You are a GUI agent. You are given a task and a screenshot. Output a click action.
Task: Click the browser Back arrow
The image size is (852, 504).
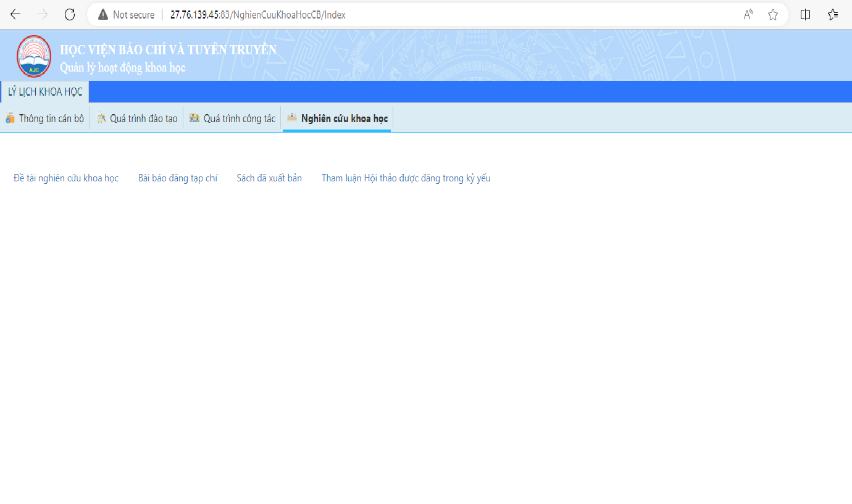pos(15,15)
